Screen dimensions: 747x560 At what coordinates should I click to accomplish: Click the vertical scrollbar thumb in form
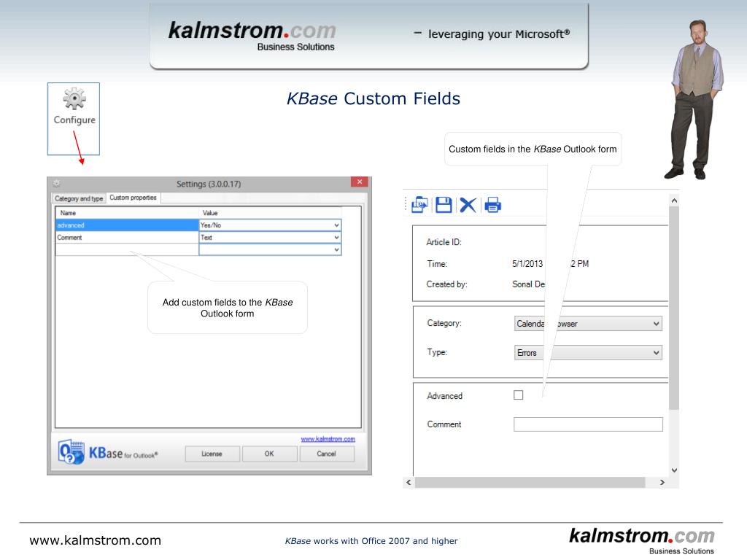673,308
